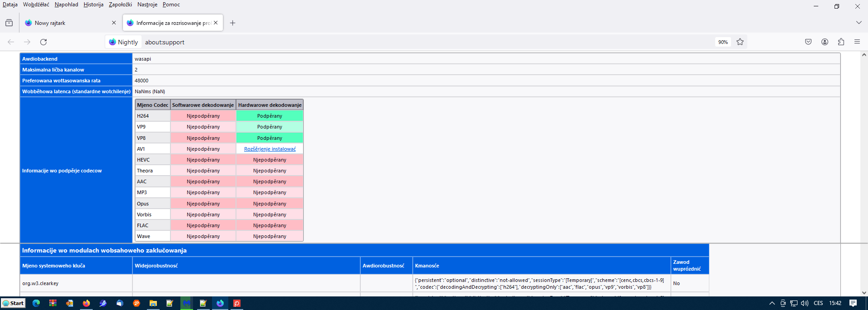This screenshot has height=310, width=868.
Task: Show hidden system tray icons
Action: (x=772, y=303)
